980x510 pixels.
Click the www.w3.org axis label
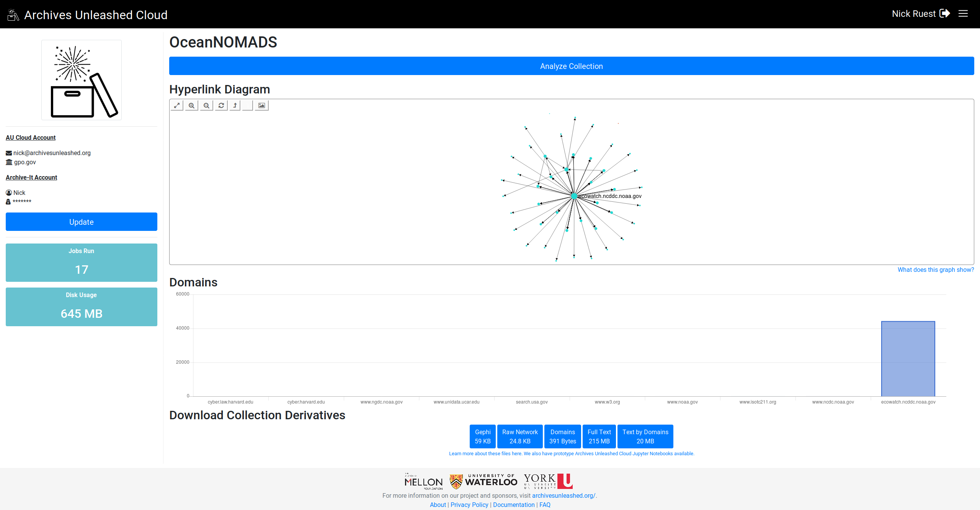point(607,402)
